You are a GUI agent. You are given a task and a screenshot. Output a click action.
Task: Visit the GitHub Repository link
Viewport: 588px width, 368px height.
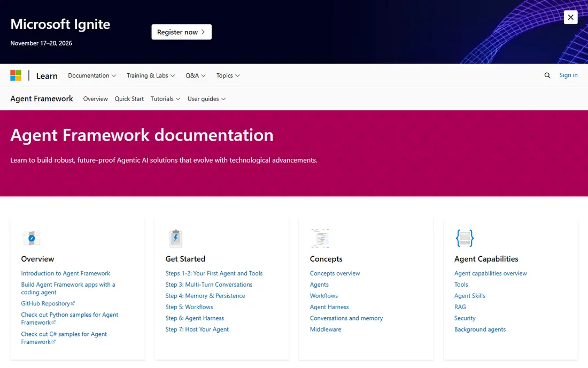pos(48,303)
